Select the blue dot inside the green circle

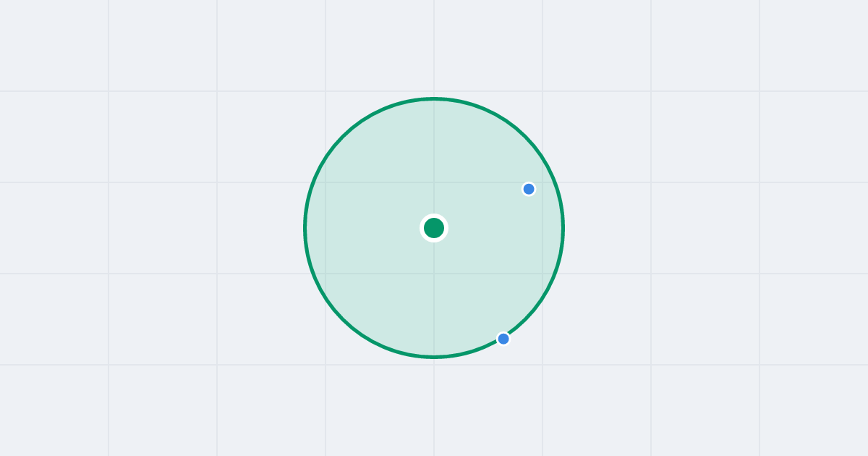pyautogui.click(x=529, y=189)
